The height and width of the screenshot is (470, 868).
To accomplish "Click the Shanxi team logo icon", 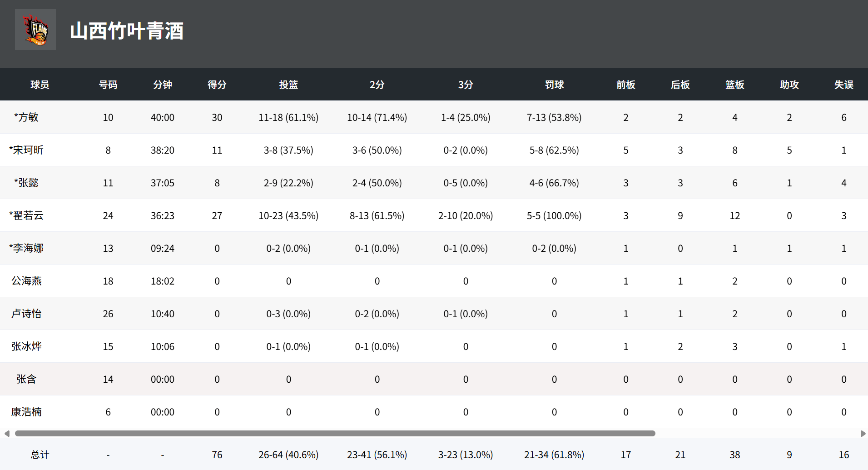I will coord(35,30).
